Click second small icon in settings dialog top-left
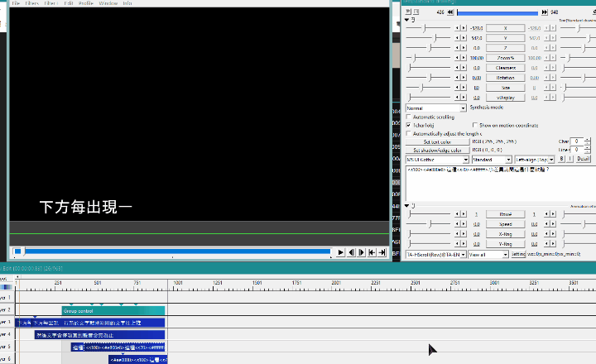The height and width of the screenshot is (364, 596). point(416,12)
